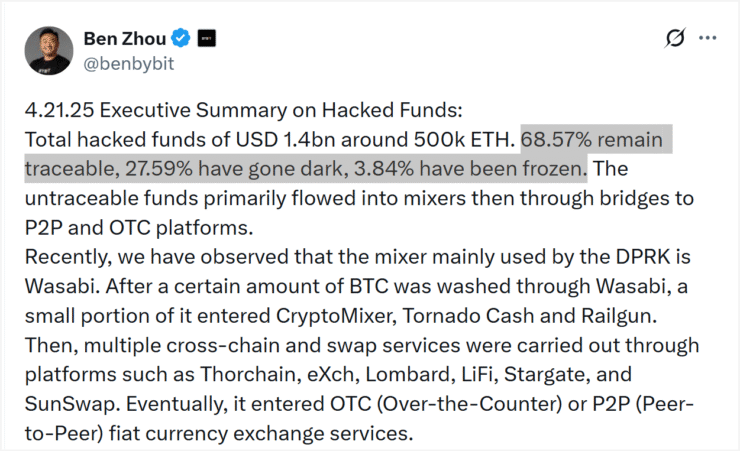Click the word "Railgun" in the post
Image resolution: width=740 pixels, height=451 pixels.
coord(619,316)
